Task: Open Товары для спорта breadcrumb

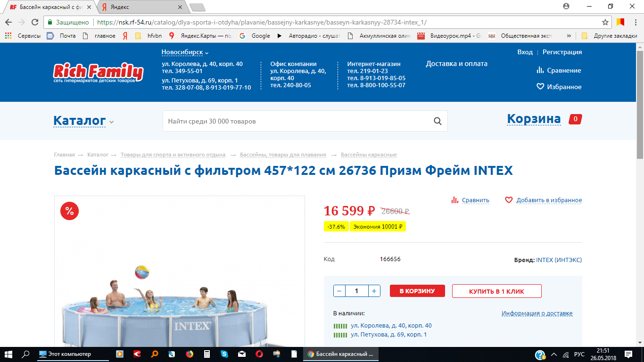Action: point(173,155)
